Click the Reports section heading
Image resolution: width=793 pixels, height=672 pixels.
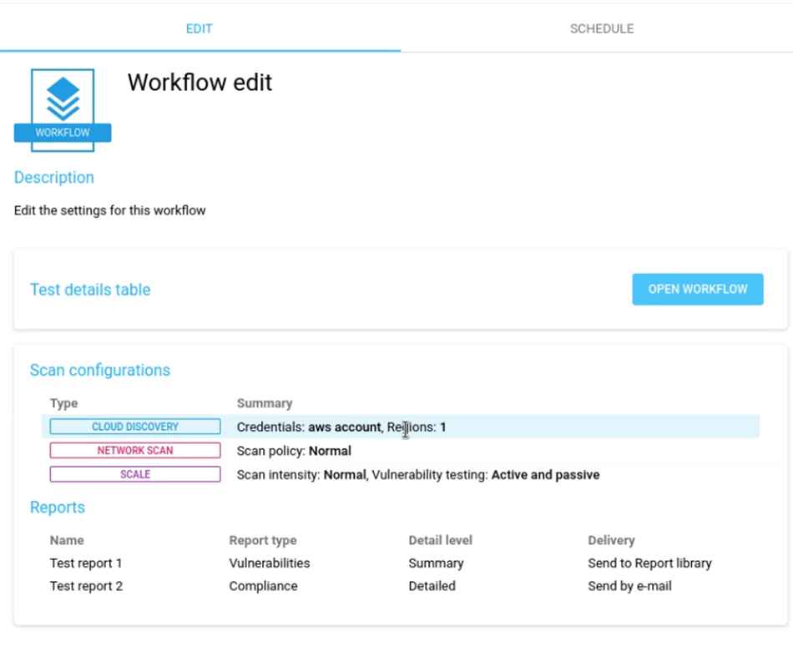click(58, 508)
